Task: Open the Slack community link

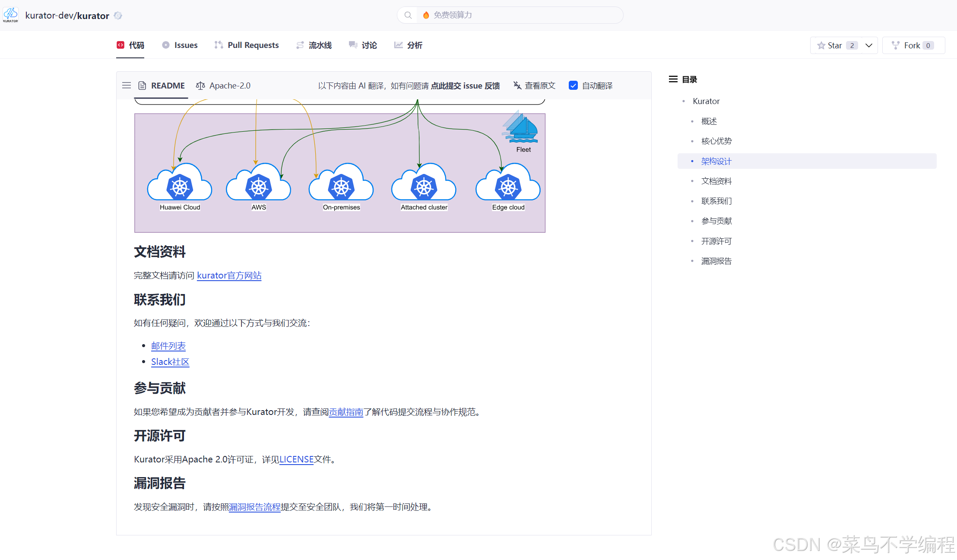Action: pos(170,362)
